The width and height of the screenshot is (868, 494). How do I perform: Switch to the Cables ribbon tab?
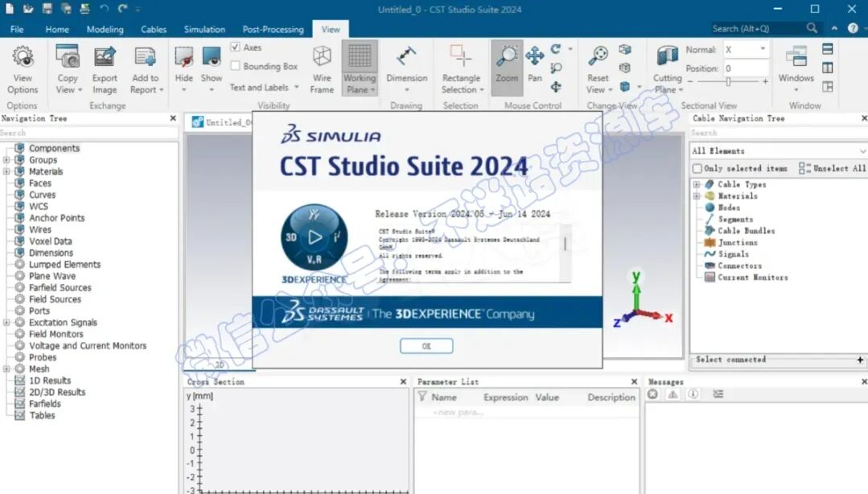tap(154, 29)
